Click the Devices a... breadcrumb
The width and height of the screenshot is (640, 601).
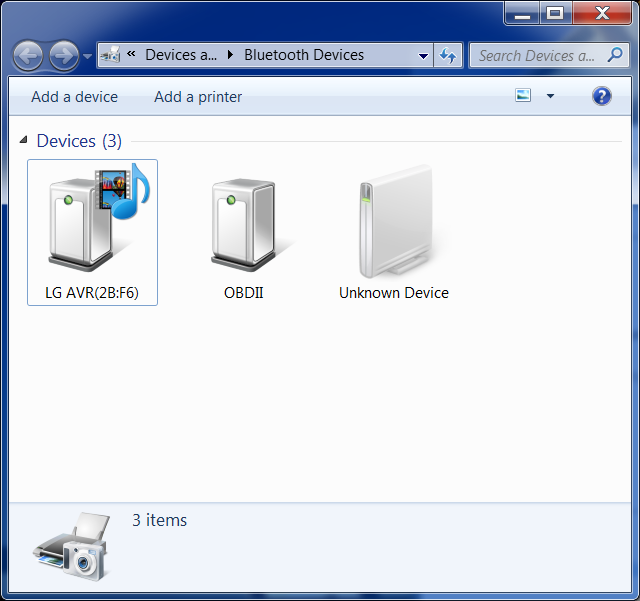point(181,55)
